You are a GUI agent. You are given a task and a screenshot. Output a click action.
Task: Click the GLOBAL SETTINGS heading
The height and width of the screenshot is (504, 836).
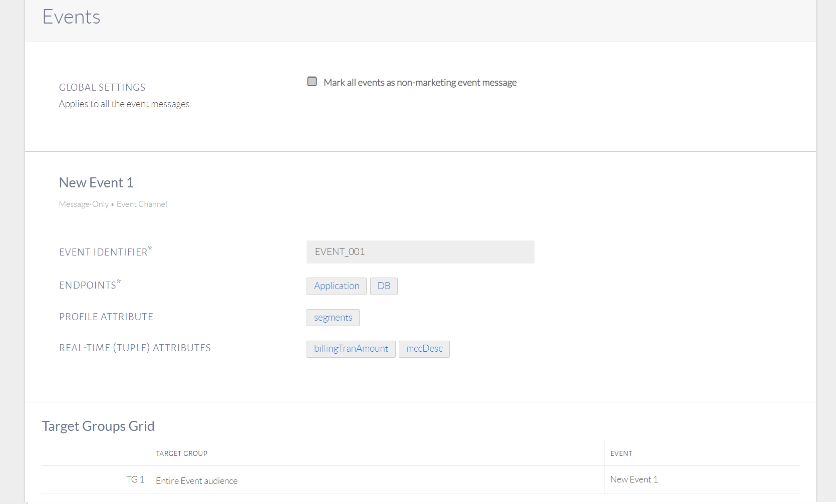tap(102, 88)
